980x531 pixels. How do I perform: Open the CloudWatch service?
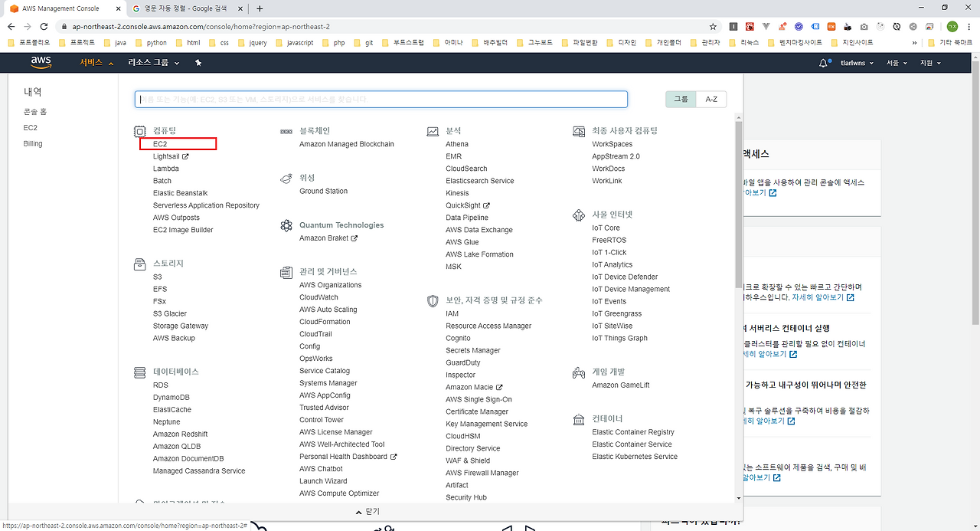point(318,297)
